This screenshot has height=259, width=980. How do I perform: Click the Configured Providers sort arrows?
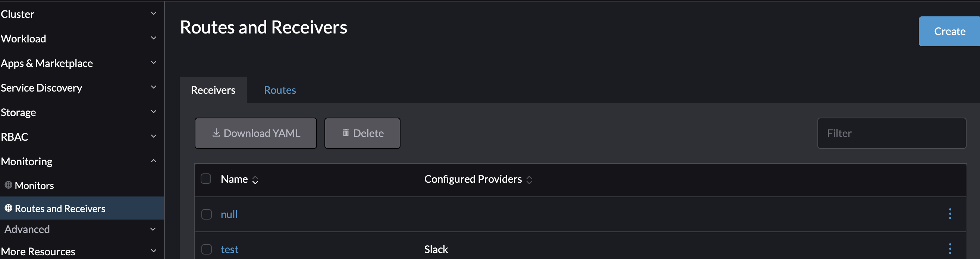coord(529,179)
